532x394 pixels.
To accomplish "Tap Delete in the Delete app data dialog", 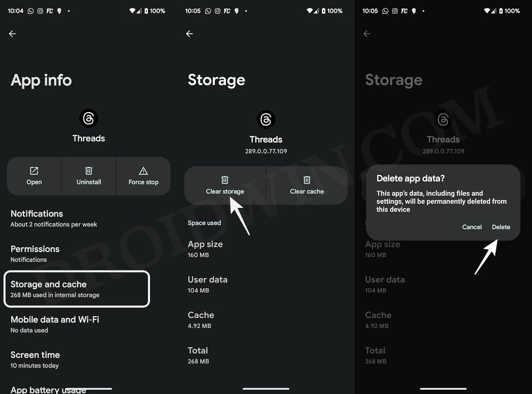I will (x=501, y=227).
